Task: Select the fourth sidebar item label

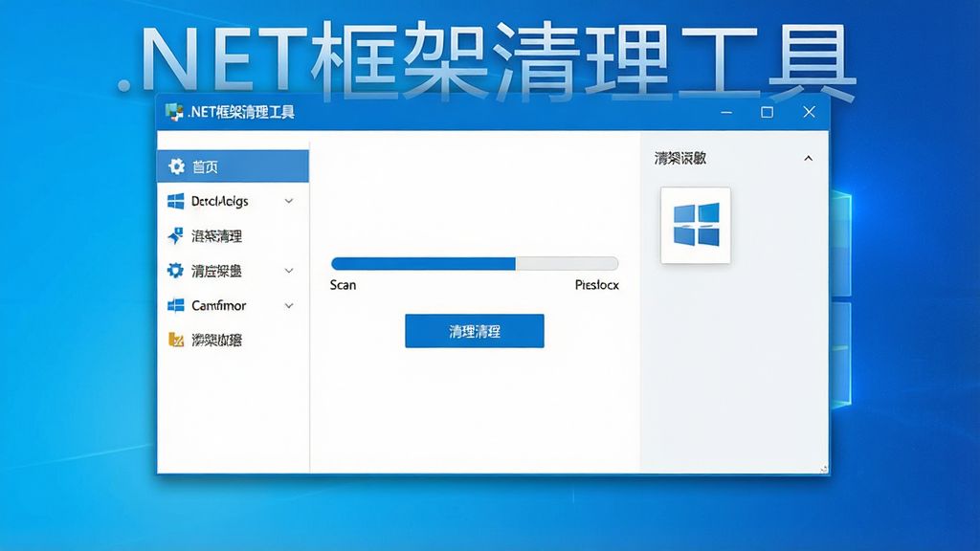Action: coord(216,271)
